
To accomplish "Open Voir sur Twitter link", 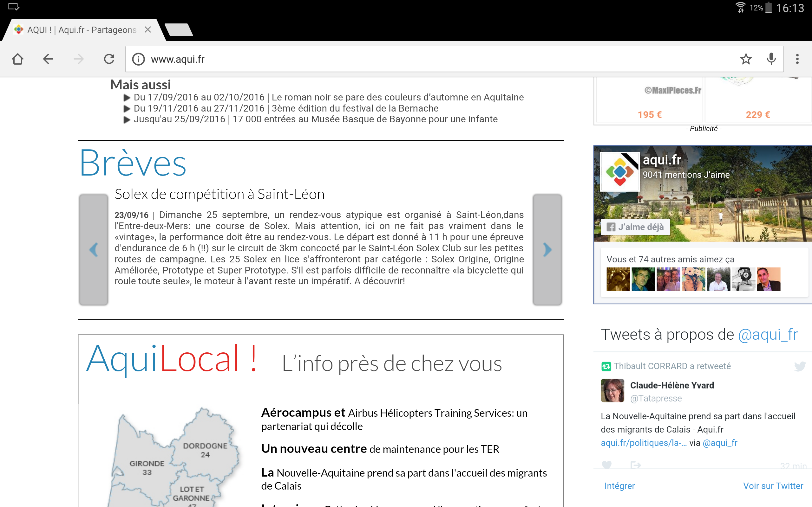I will tap(773, 486).
